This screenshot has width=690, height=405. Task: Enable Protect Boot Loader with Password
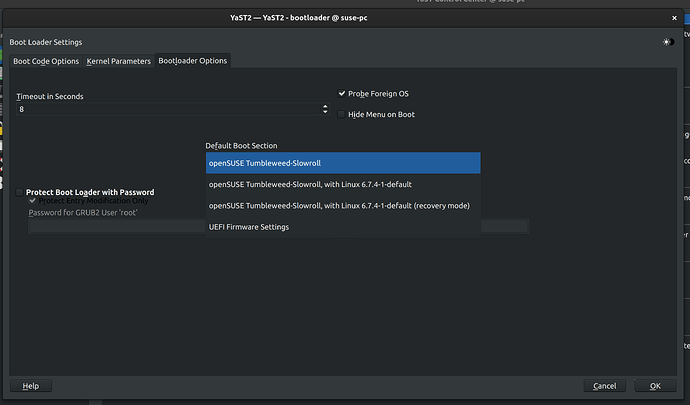tap(19, 192)
